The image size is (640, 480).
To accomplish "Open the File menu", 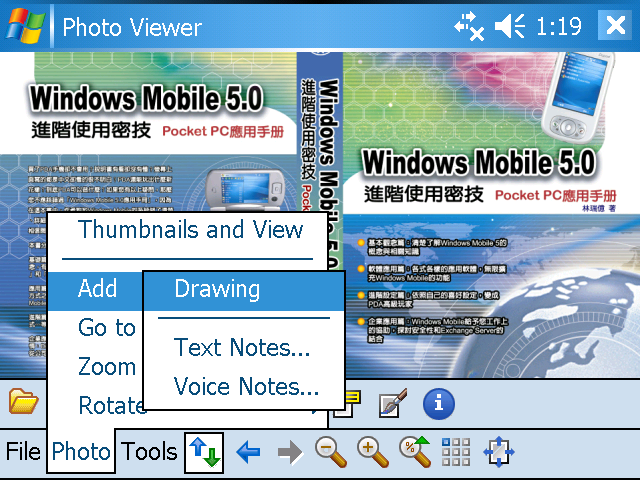I will pos(23,452).
